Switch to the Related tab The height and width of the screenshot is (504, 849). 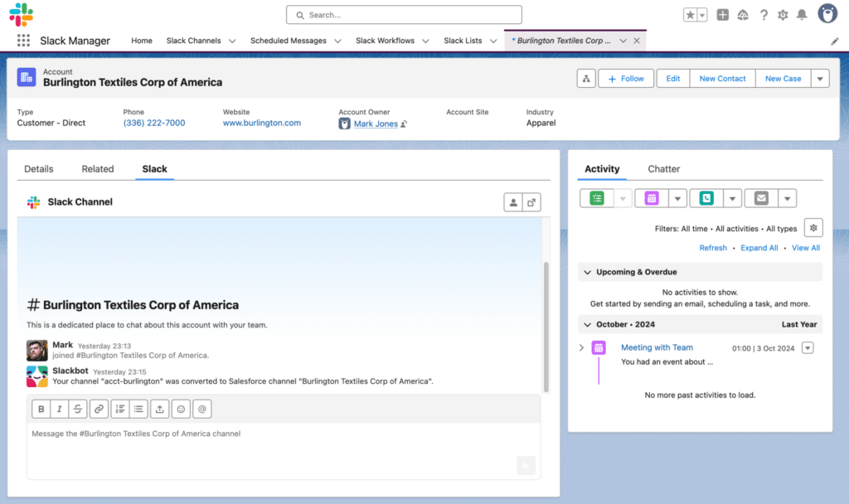coord(98,169)
